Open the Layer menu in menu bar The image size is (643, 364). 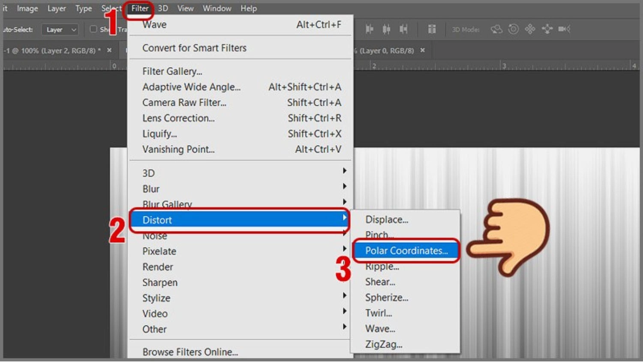57,9
